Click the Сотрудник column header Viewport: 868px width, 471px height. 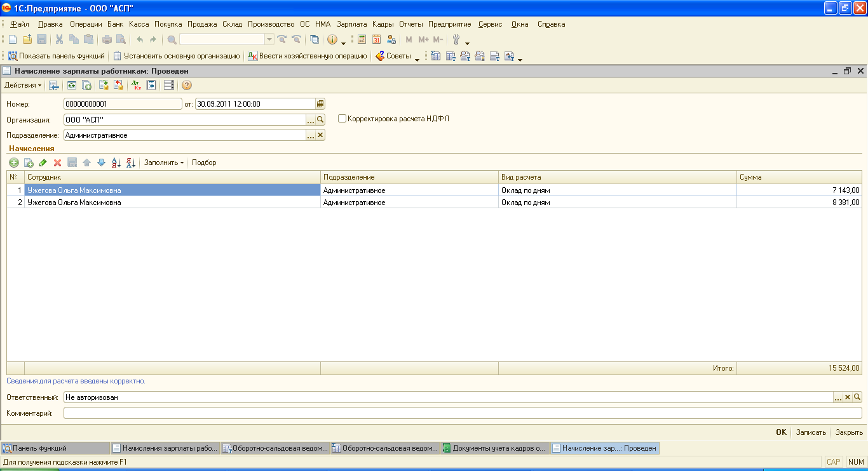[x=172, y=177]
